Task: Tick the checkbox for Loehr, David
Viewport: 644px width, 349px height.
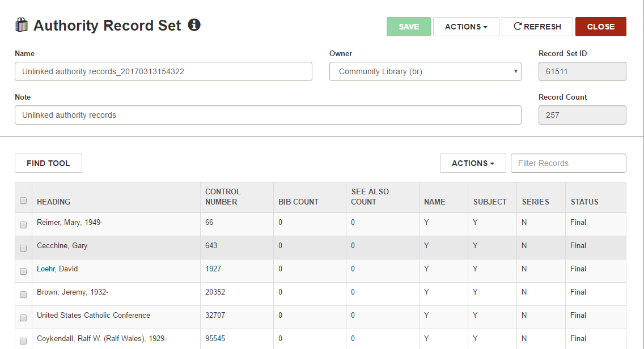Action: [23, 271]
